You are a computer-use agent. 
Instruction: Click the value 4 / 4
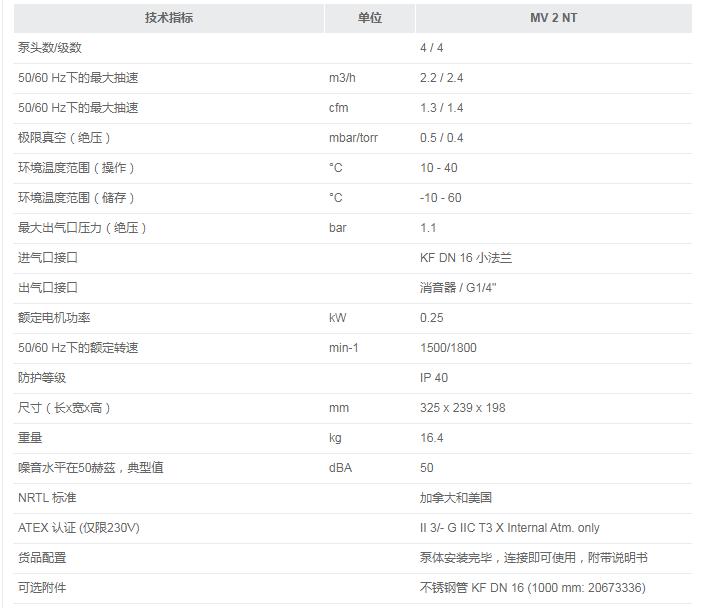point(431,48)
